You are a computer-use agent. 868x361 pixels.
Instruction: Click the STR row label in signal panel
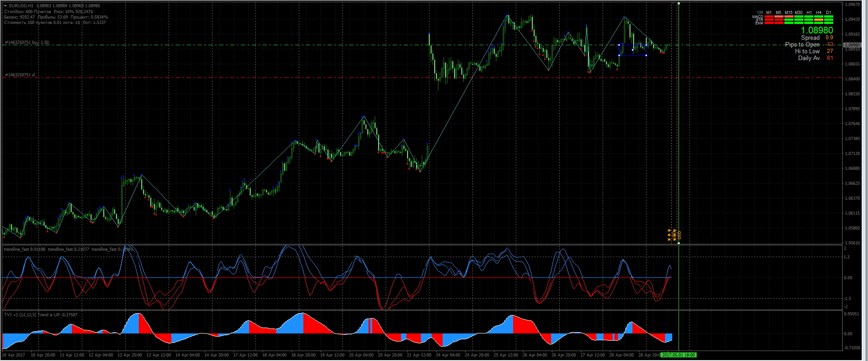759,20
